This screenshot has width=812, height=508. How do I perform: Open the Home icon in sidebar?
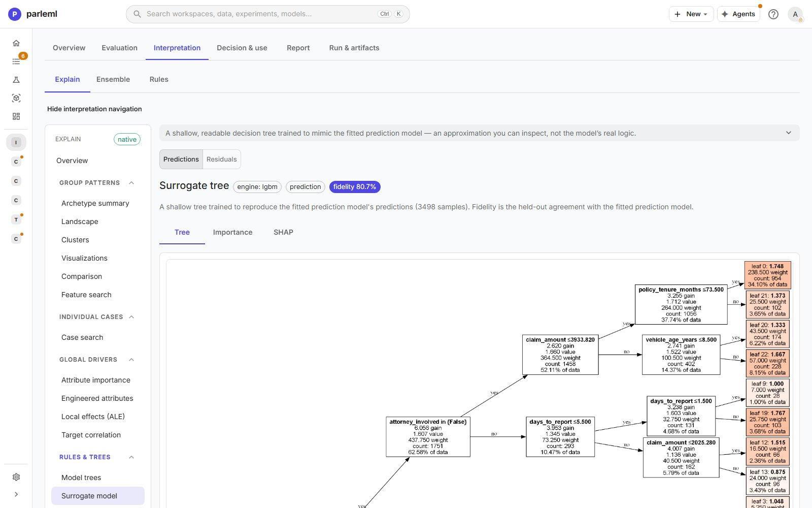16,43
